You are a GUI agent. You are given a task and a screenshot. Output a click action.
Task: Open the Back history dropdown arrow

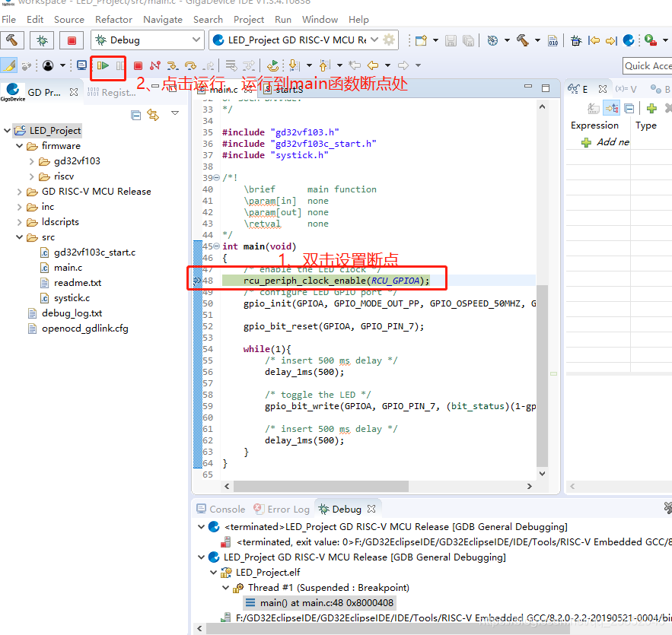pos(388,65)
